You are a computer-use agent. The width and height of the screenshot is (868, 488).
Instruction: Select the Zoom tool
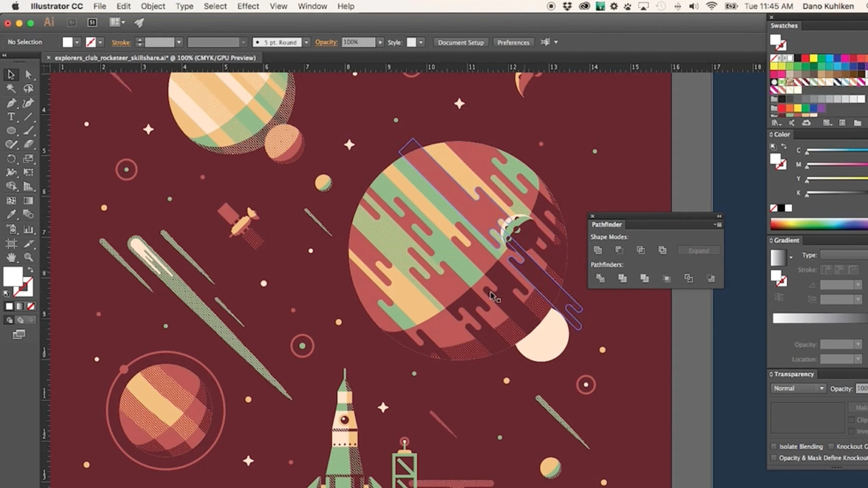(x=28, y=258)
